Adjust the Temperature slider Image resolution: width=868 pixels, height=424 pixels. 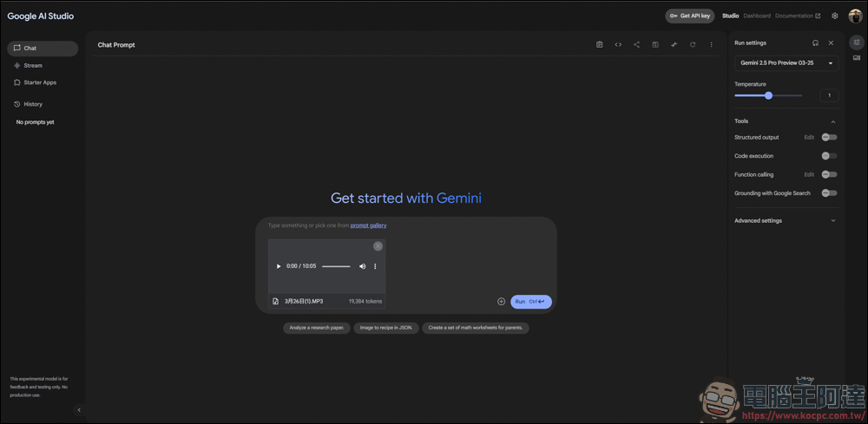[768, 95]
